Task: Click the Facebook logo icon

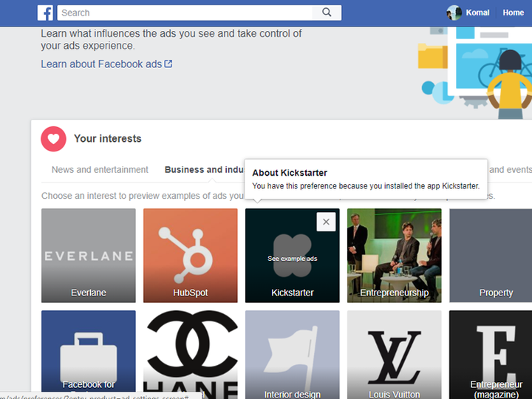Action: click(45, 13)
